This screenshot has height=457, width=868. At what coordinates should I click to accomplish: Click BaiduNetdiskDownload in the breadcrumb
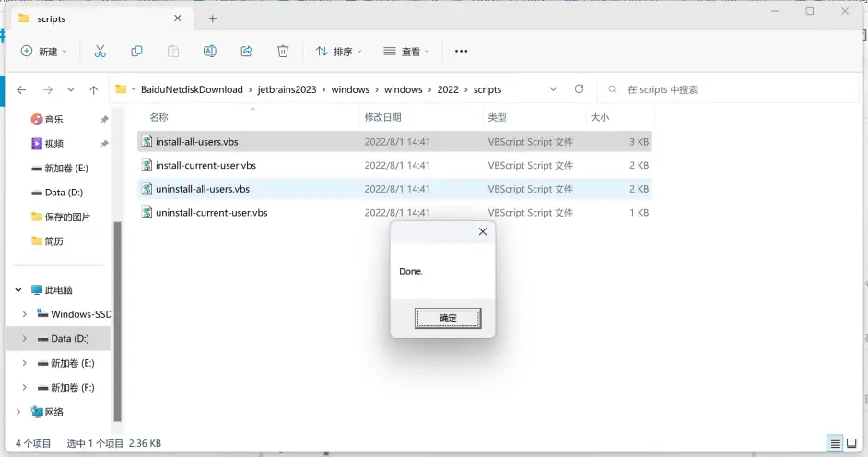pyautogui.click(x=192, y=89)
